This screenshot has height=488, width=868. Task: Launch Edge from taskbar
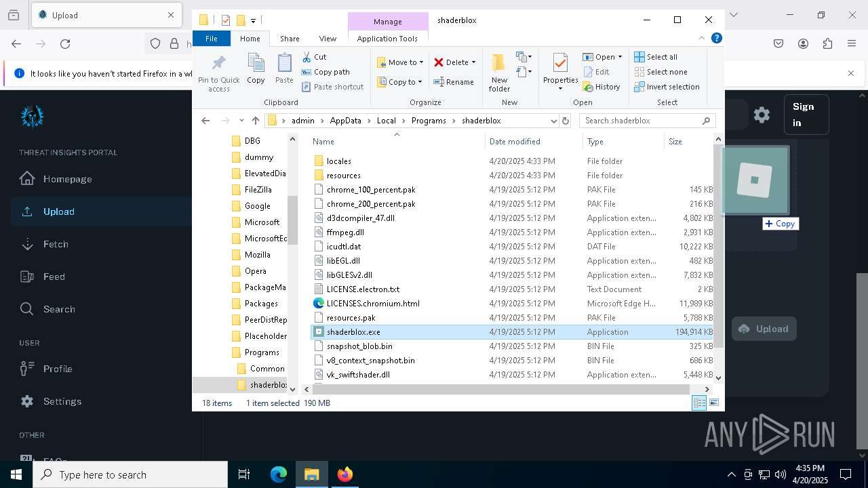[279, 474]
